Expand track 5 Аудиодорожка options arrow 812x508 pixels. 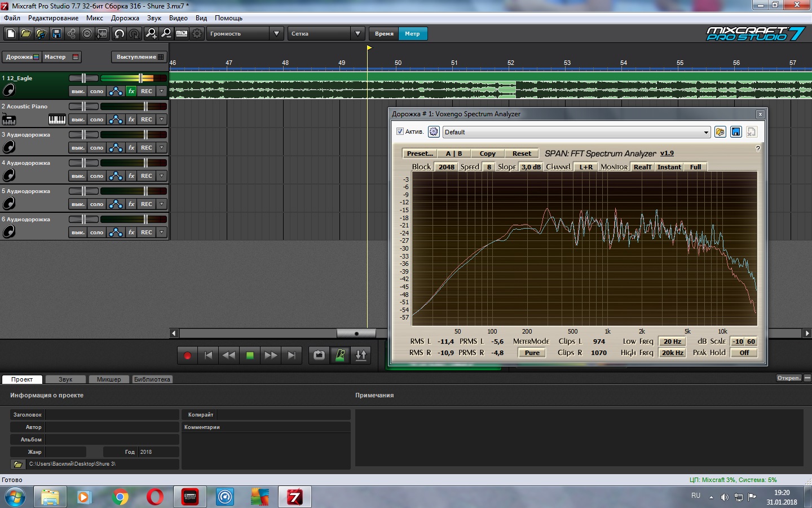pos(162,204)
